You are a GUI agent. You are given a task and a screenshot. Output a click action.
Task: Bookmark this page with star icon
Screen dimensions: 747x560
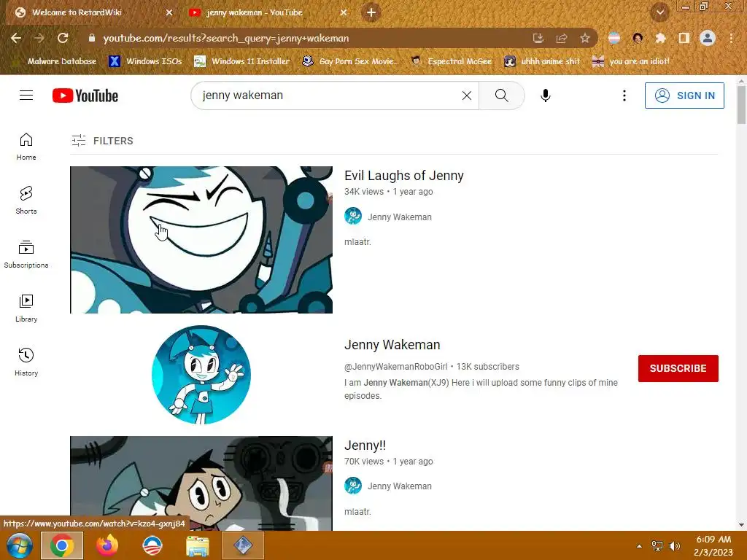(x=585, y=38)
